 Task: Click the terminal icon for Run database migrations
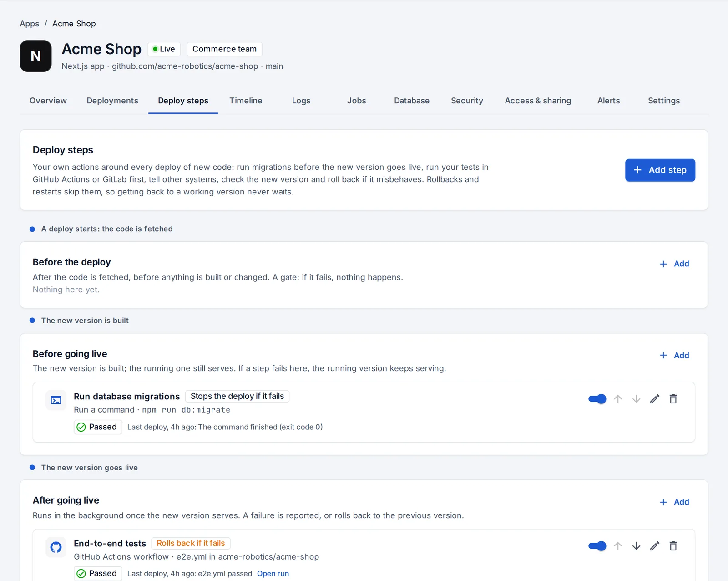pos(56,400)
